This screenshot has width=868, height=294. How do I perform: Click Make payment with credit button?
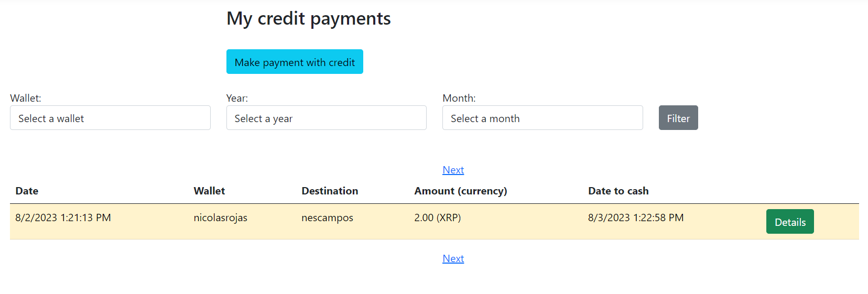pos(295,62)
